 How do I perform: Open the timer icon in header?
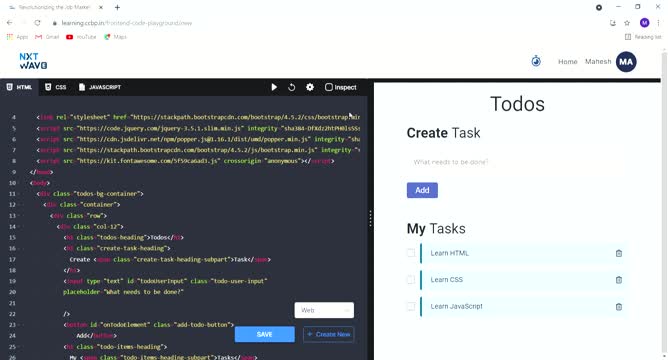536,61
